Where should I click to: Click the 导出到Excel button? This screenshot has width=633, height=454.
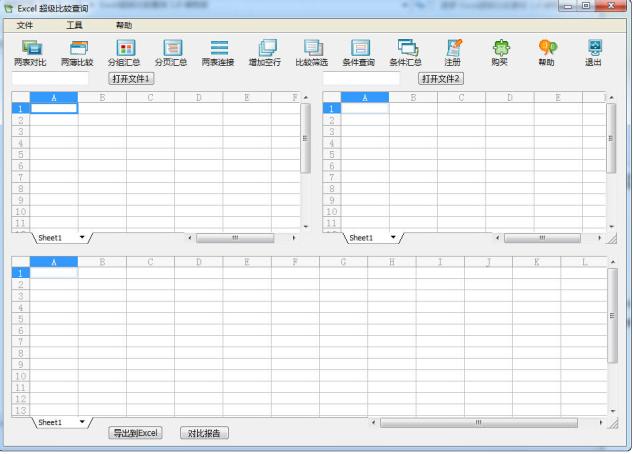(x=136, y=433)
